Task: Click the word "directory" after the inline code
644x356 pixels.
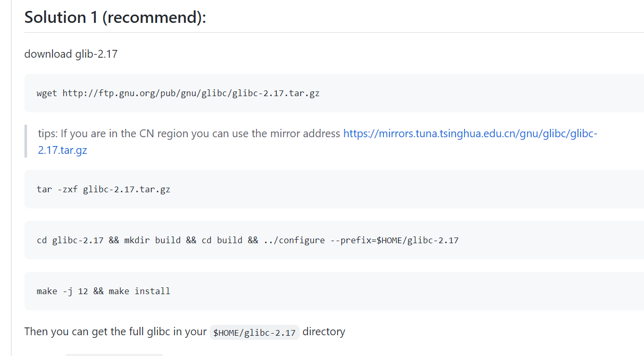Action: 324,332
